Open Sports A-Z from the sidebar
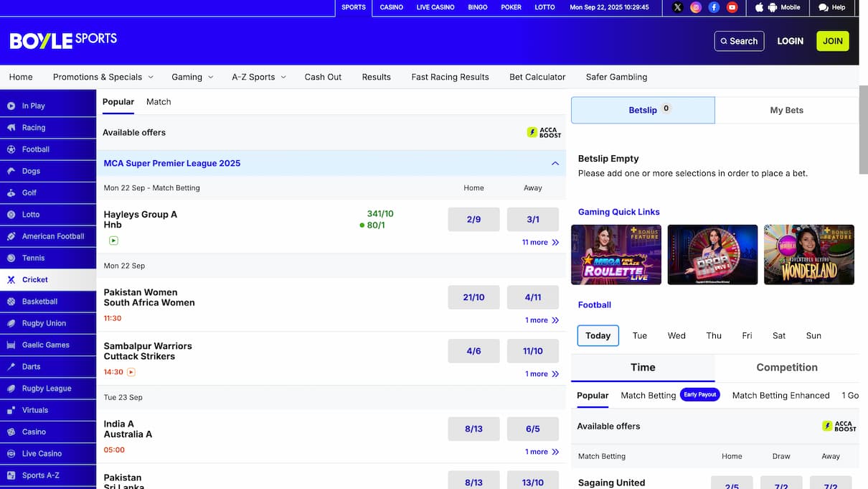Image resolution: width=868 pixels, height=489 pixels. click(48, 475)
